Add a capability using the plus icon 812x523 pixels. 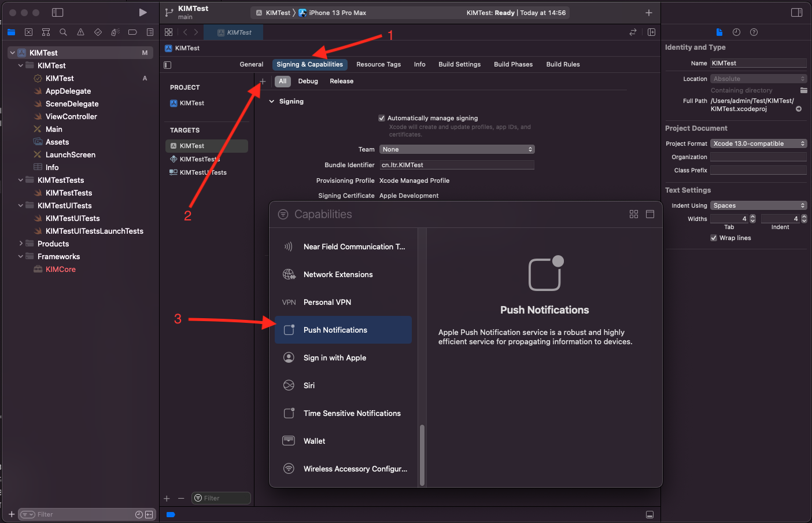263,82
